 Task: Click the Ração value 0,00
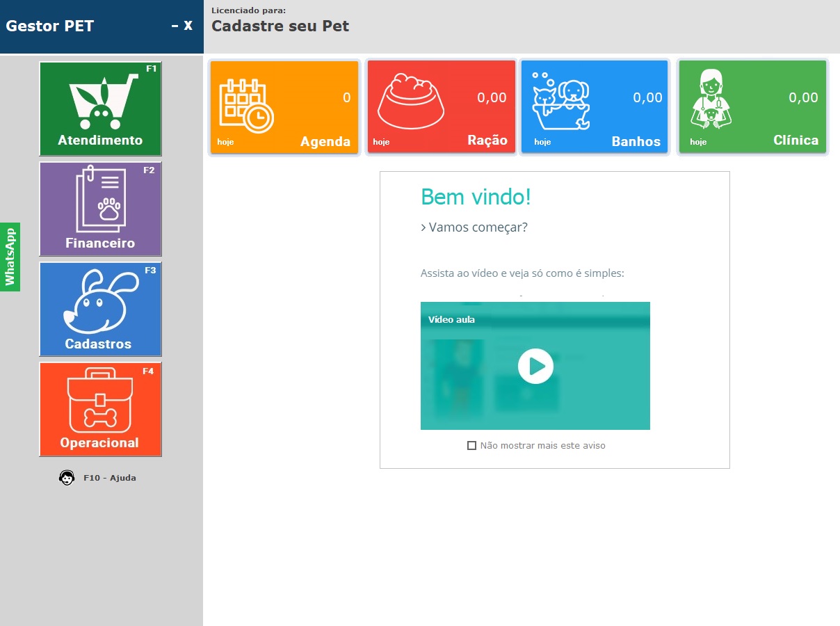point(492,98)
